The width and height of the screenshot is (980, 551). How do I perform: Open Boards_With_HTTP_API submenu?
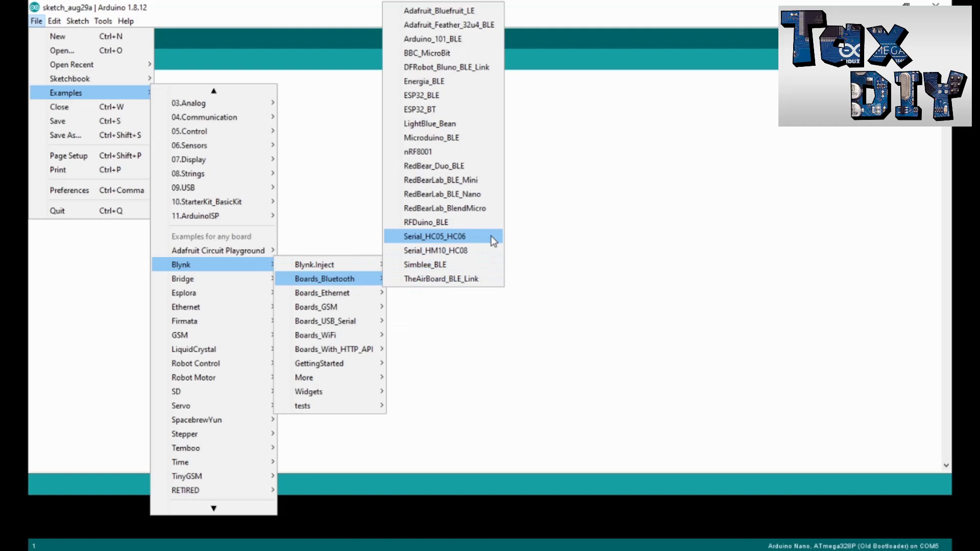330,349
